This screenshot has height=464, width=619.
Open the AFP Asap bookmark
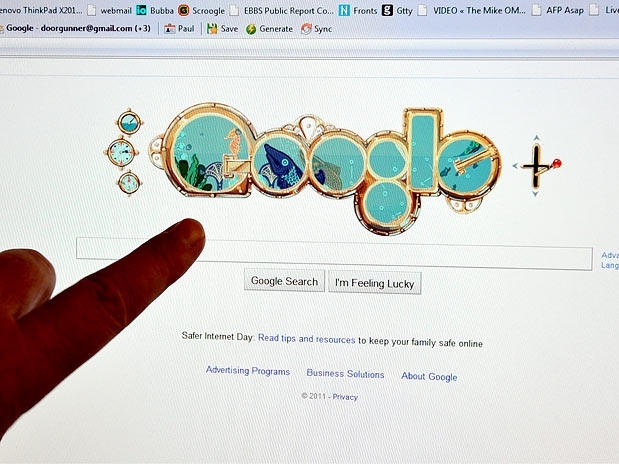[x=558, y=10]
